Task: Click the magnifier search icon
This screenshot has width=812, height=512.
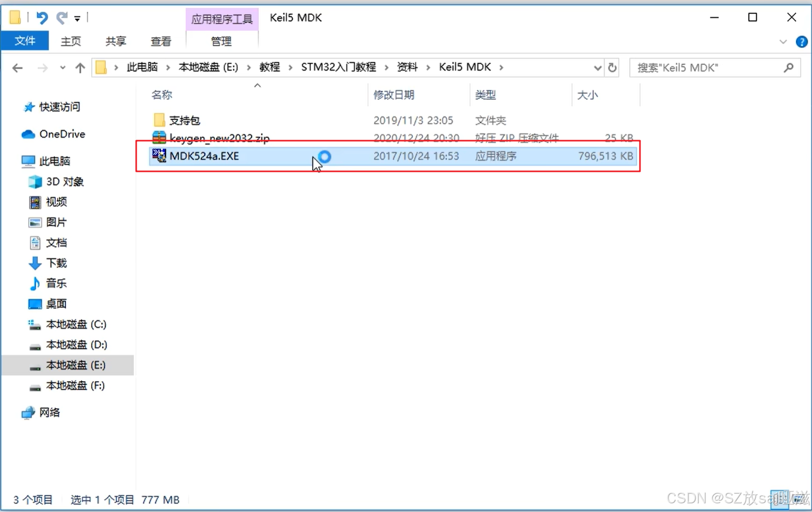Action: click(x=789, y=68)
